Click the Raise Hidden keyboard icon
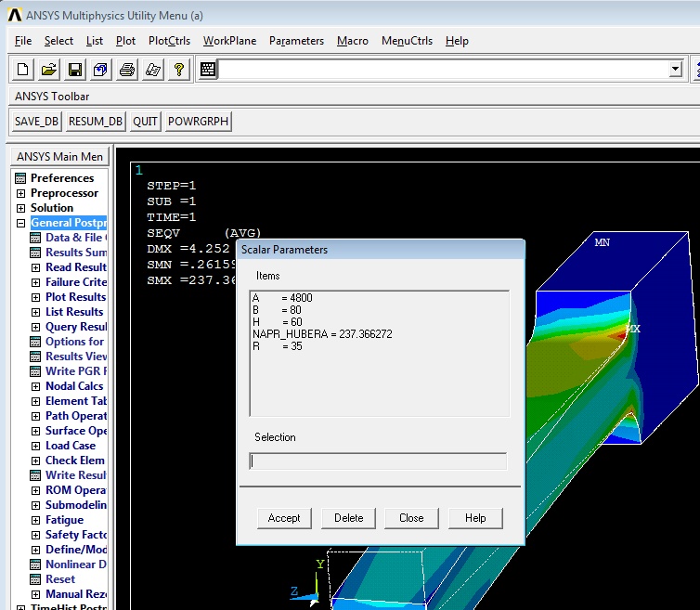The width and height of the screenshot is (700, 610). pos(208,70)
